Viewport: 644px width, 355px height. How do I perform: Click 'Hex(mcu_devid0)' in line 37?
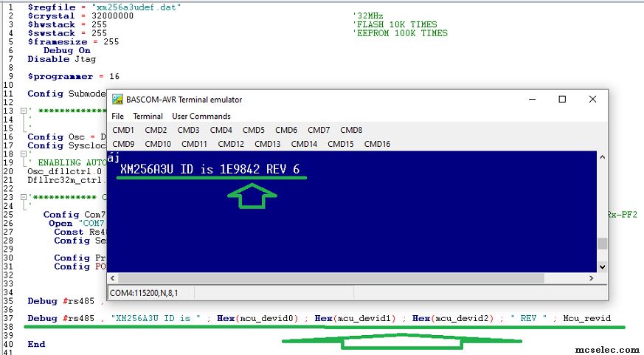(257, 318)
